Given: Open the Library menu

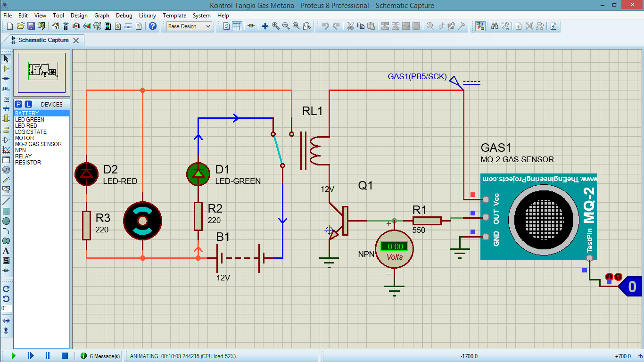Looking at the screenshot, I should (148, 15).
